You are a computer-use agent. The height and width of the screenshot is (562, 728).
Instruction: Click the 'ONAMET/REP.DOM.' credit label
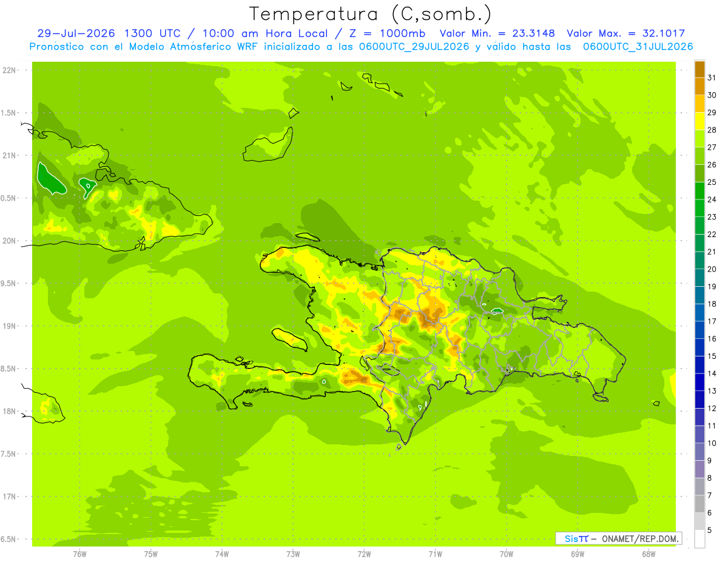point(640,538)
